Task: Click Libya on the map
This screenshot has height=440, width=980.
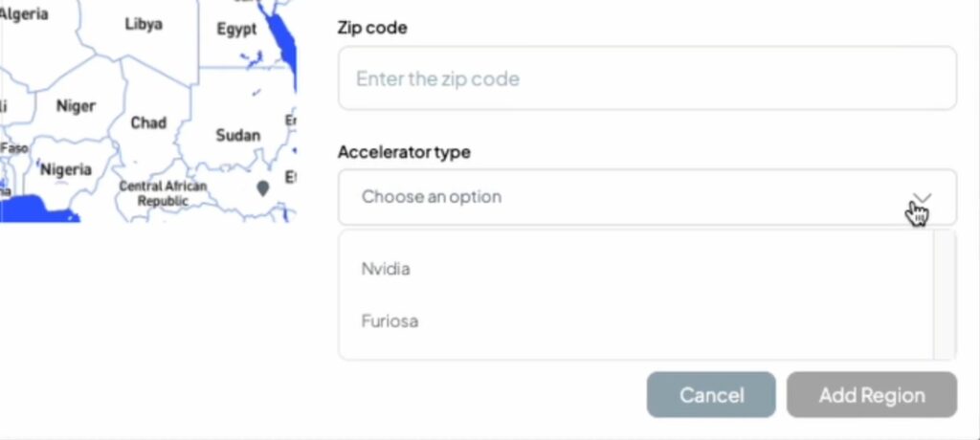Action: (144, 24)
